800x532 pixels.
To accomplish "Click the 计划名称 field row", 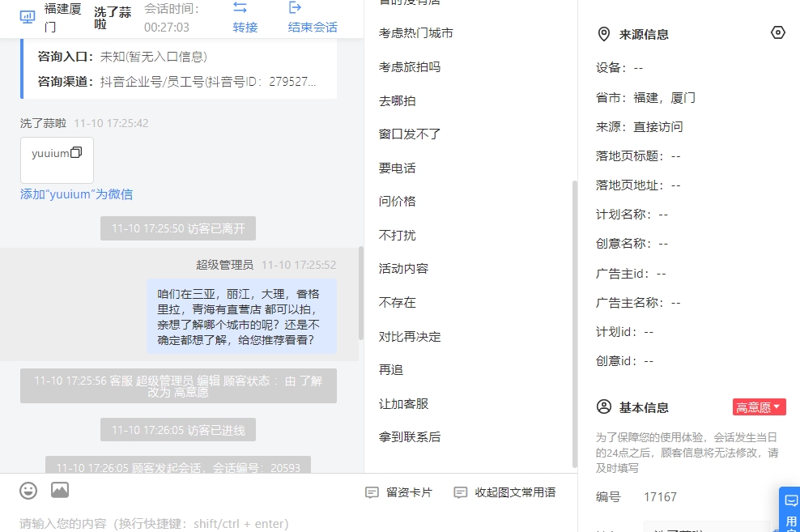I will (x=632, y=215).
